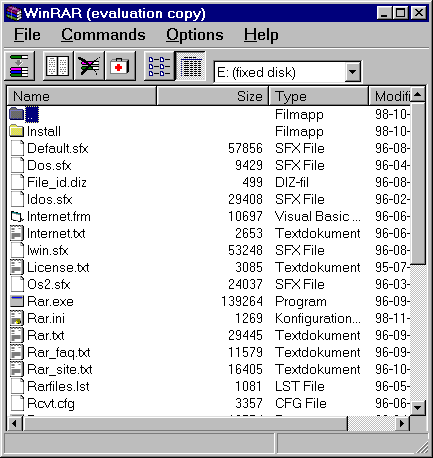Open the Help menu
The height and width of the screenshot is (458, 433).
pyautogui.click(x=261, y=35)
